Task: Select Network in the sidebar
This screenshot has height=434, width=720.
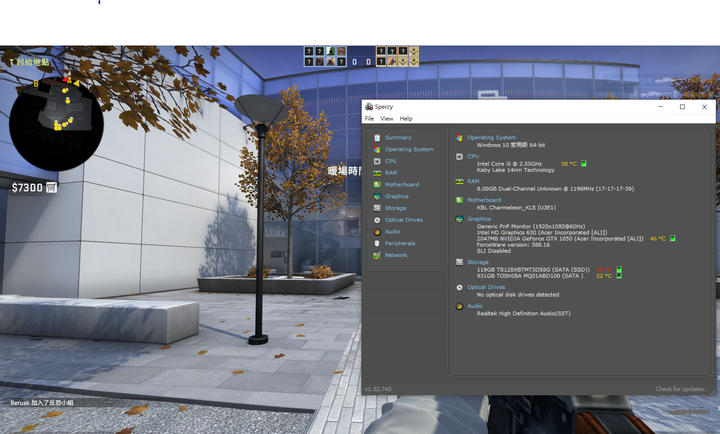Action: tap(396, 255)
